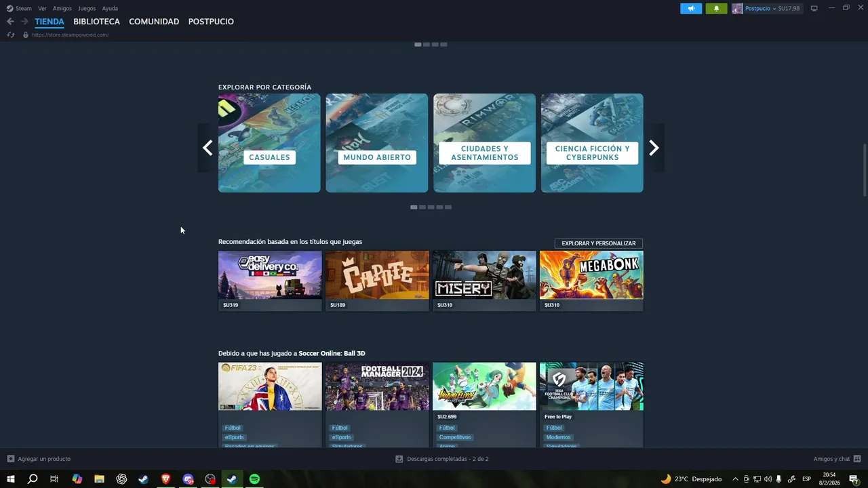Open the Ayuda menu
This screenshot has height=488, width=868.
click(110, 8)
